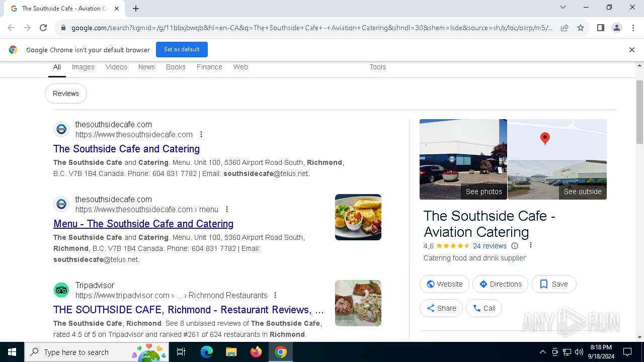This screenshot has height=362, width=644.
Task: Select the All search tab
Action: pyautogui.click(x=57, y=67)
